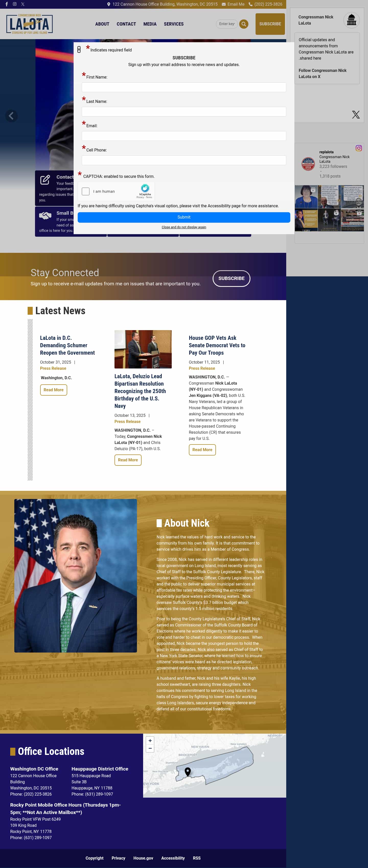Click the Congressman LaLota site logo

[29, 24]
